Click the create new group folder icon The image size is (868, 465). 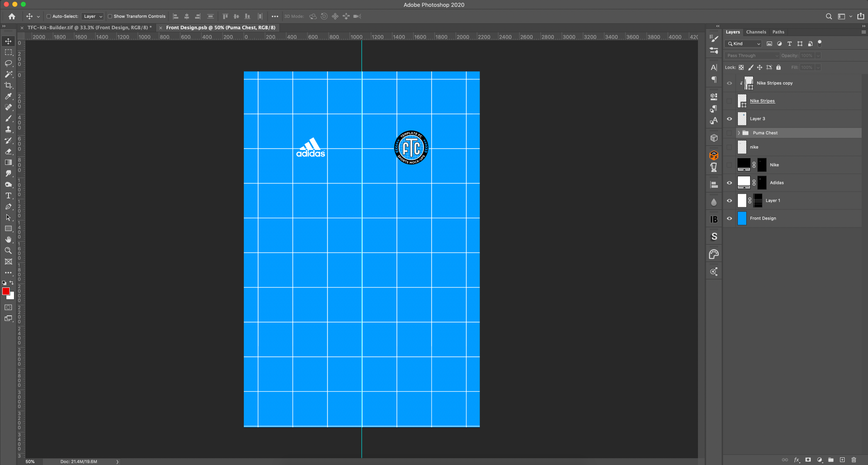[831, 459]
